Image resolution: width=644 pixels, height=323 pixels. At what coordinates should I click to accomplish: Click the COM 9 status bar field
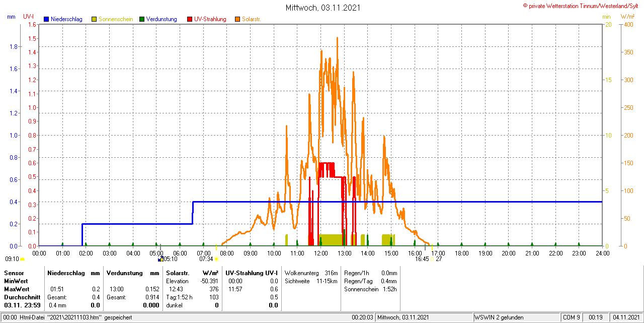[x=572, y=317]
